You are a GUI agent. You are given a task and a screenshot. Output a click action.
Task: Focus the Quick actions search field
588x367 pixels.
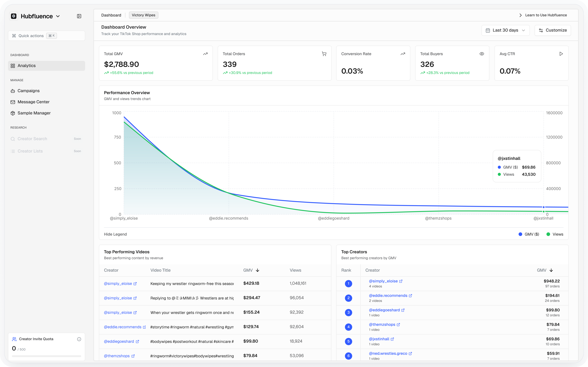(x=46, y=36)
